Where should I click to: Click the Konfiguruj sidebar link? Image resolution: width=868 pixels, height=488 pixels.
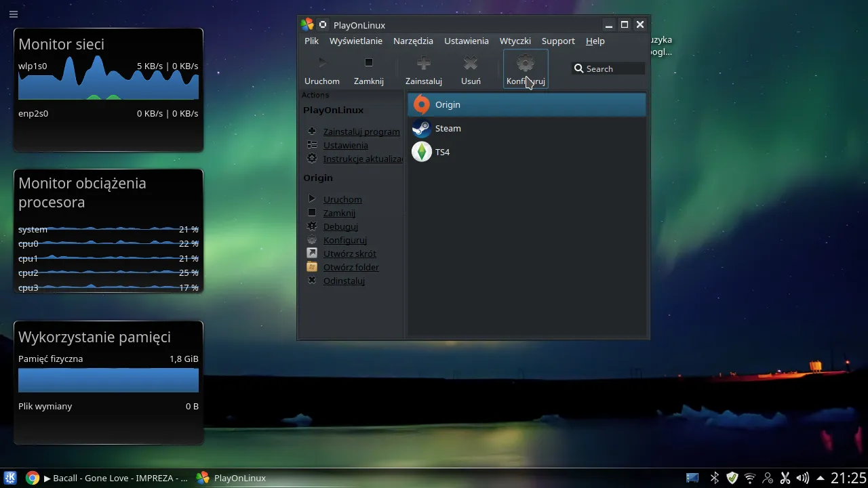[x=345, y=240]
